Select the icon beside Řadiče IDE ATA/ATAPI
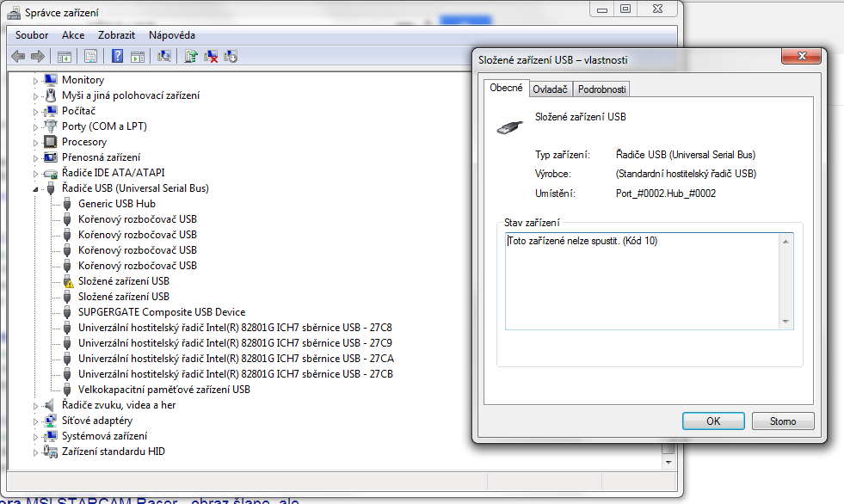The image size is (844, 504). pos(51,173)
